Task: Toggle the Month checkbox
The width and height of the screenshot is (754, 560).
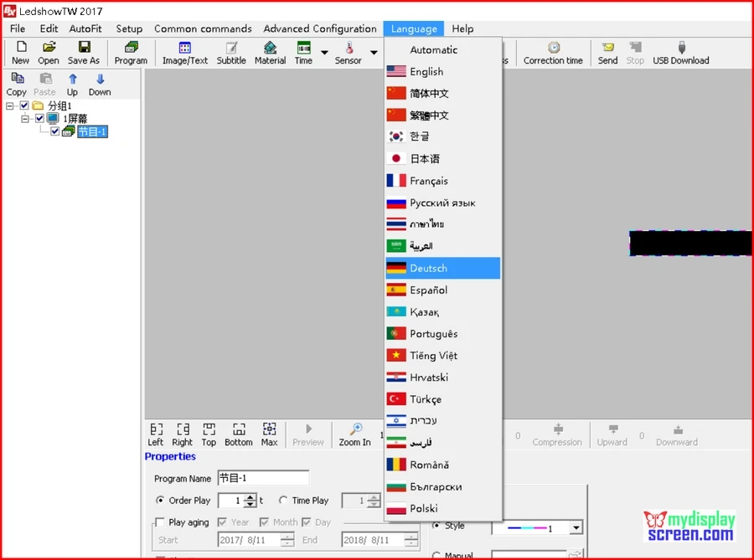Action: click(x=264, y=521)
